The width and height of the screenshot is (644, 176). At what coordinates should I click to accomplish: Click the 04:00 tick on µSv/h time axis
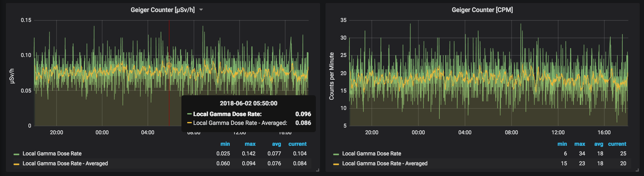tap(148, 132)
